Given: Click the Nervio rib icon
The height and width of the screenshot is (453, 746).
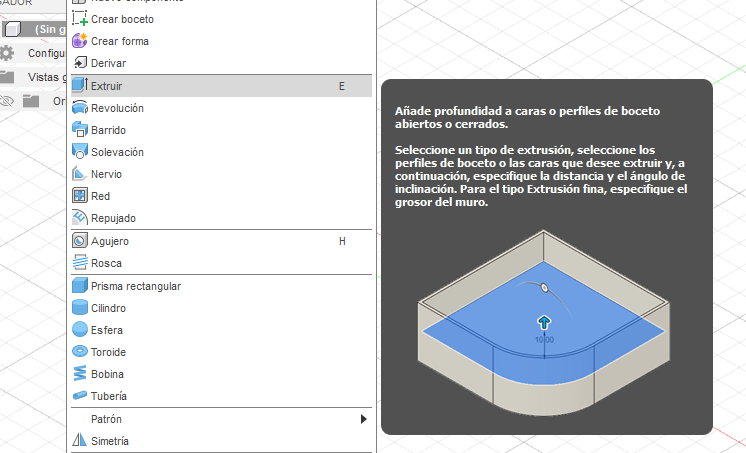Looking at the screenshot, I should [79, 173].
